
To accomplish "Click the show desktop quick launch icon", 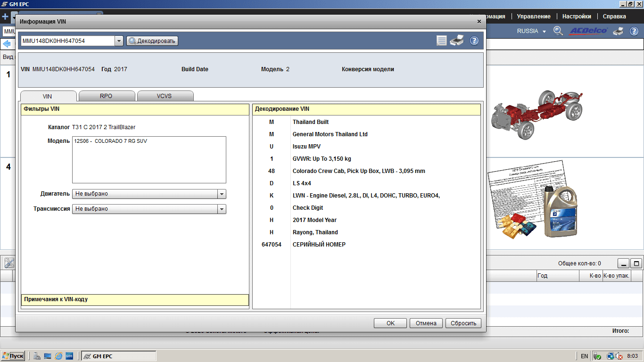I will 48,356.
